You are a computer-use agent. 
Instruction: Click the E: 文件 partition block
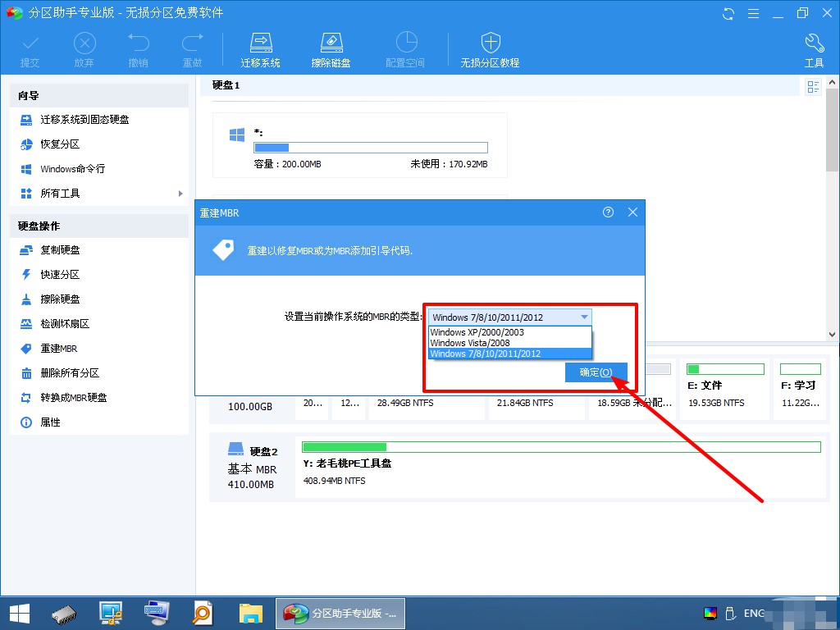pyautogui.click(x=725, y=389)
